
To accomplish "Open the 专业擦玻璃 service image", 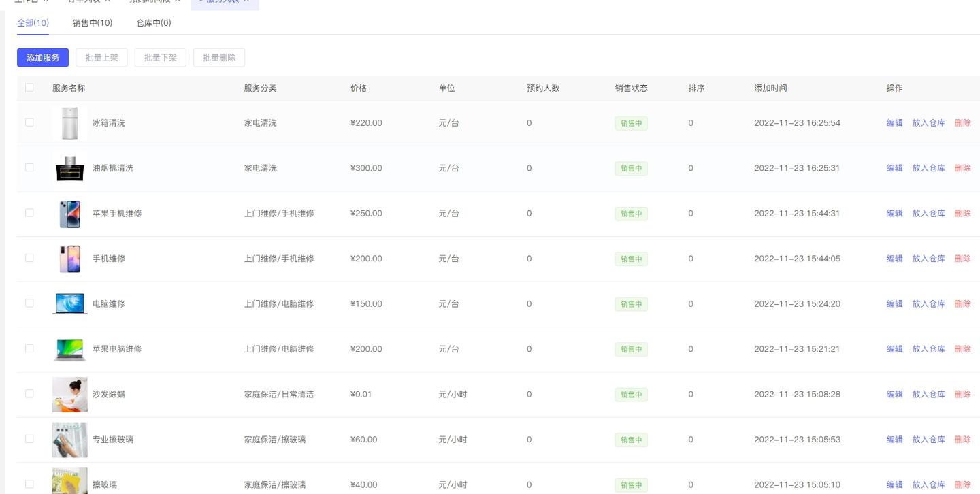I will click(x=69, y=440).
